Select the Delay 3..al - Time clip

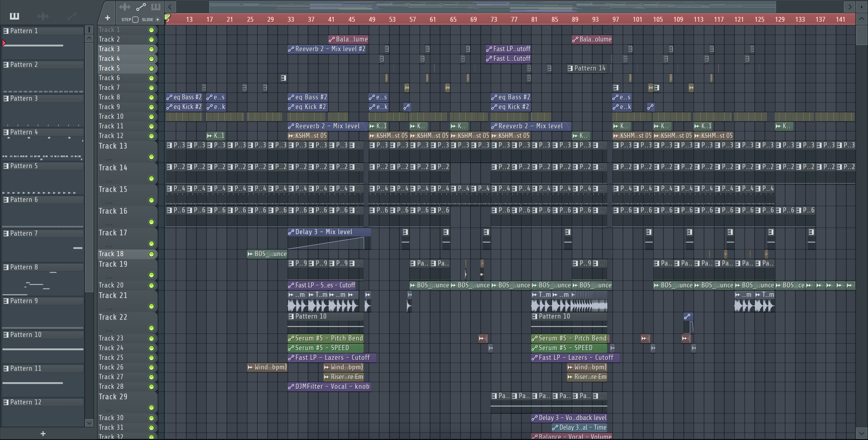(580, 428)
